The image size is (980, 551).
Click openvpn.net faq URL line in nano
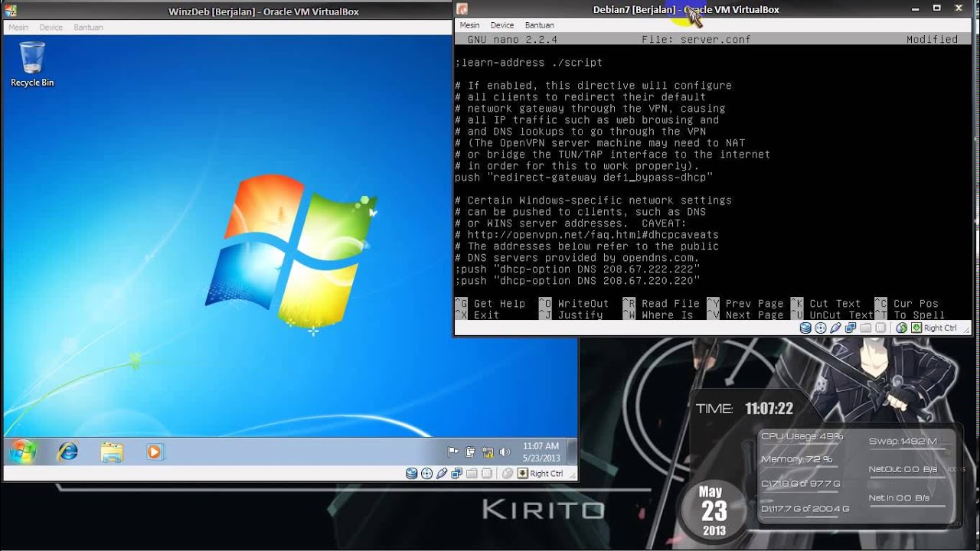pyautogui.click(x=586, y=235)
